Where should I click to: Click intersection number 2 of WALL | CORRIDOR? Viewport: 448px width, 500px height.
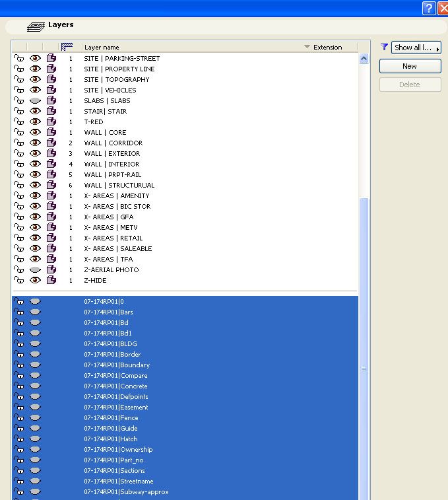71,143
